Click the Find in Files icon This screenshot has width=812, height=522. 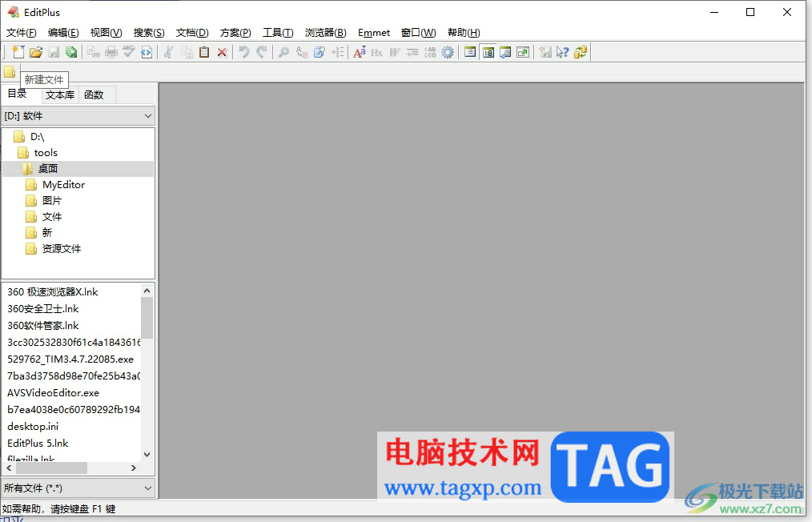click(320, 52)
